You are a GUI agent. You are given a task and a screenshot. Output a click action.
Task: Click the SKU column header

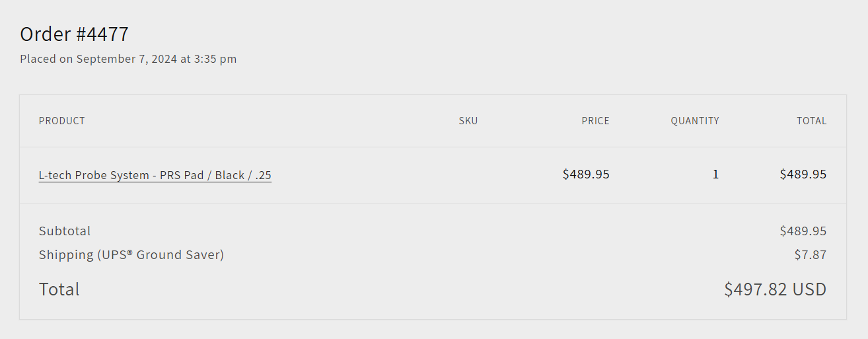point(468,121)
